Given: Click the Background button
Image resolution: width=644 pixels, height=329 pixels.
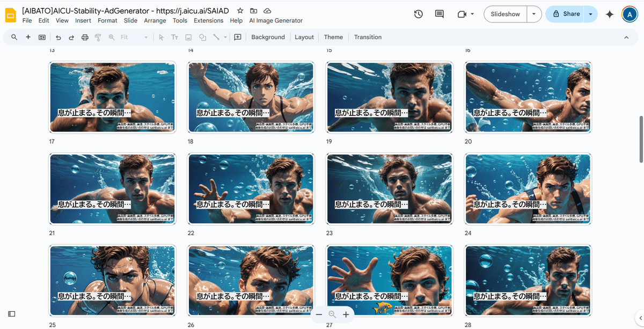Looking at the screenshot, I should click(268, 37).
